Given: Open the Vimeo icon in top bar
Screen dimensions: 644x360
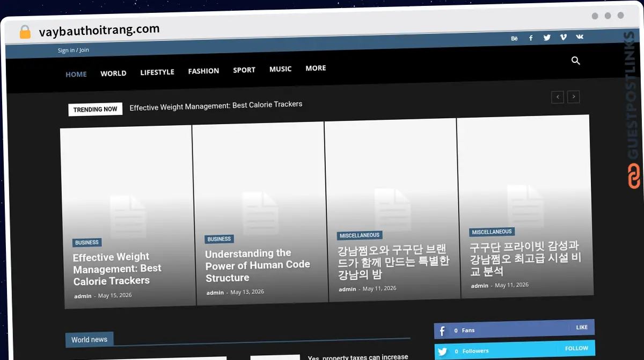Looking at the screenshot, I should [x=563, y=37].
